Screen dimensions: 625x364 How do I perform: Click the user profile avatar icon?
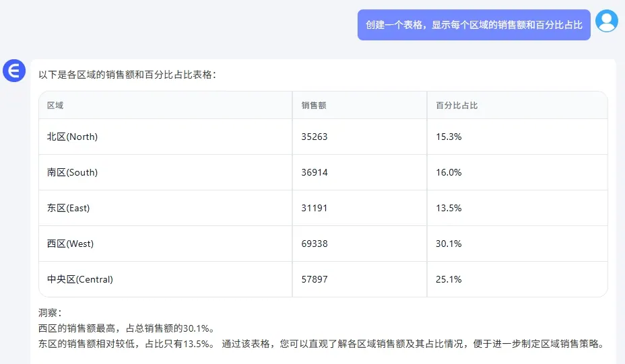coord(606,21)
